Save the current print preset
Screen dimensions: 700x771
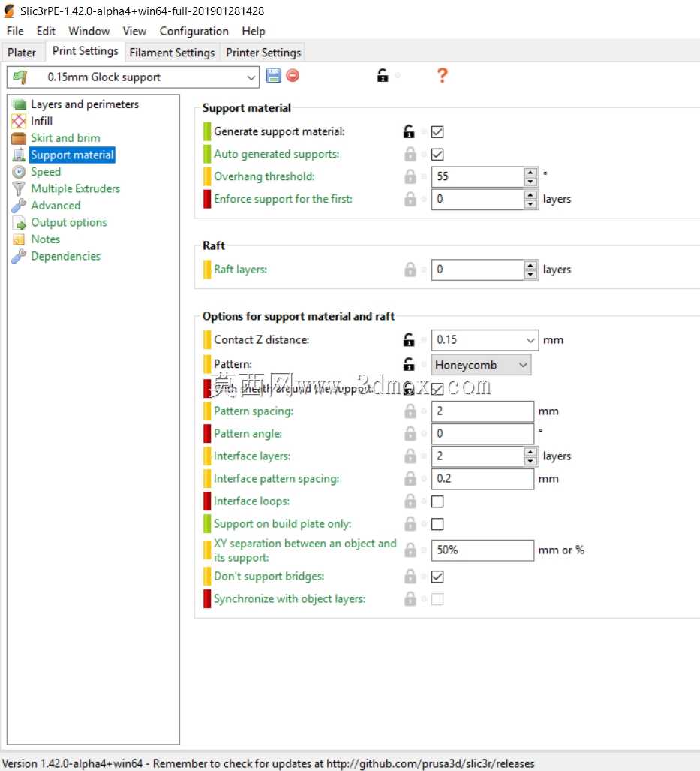[273, 75]
